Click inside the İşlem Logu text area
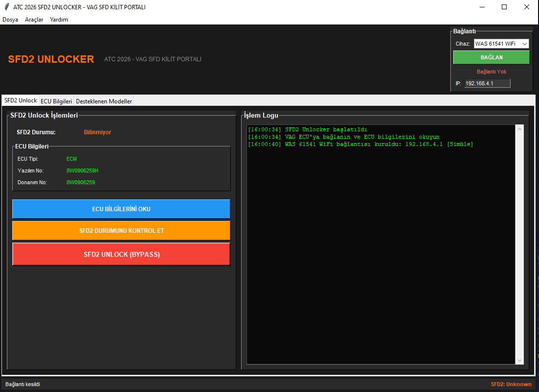Image resolution: width=539 pixels, height=392 pixels. pyautogui.click(x=381, y=245)
